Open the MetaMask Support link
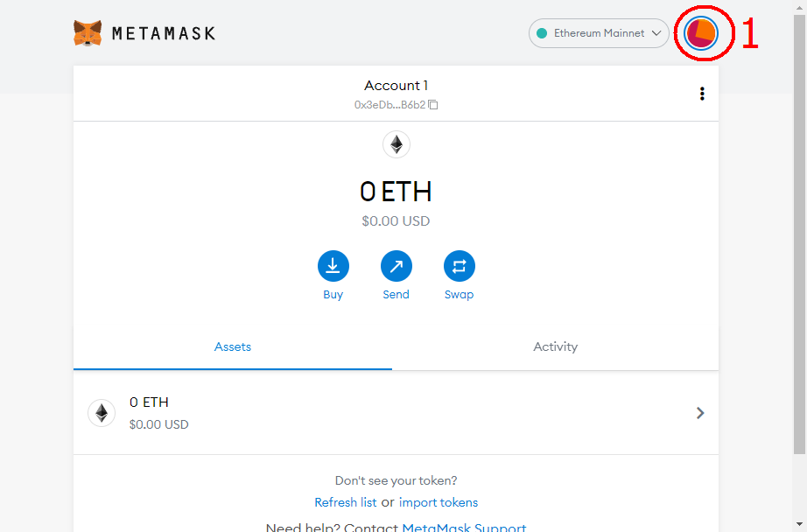Image resolution: width=807 pixels, height=532 pixels. [x=464, y=527]
